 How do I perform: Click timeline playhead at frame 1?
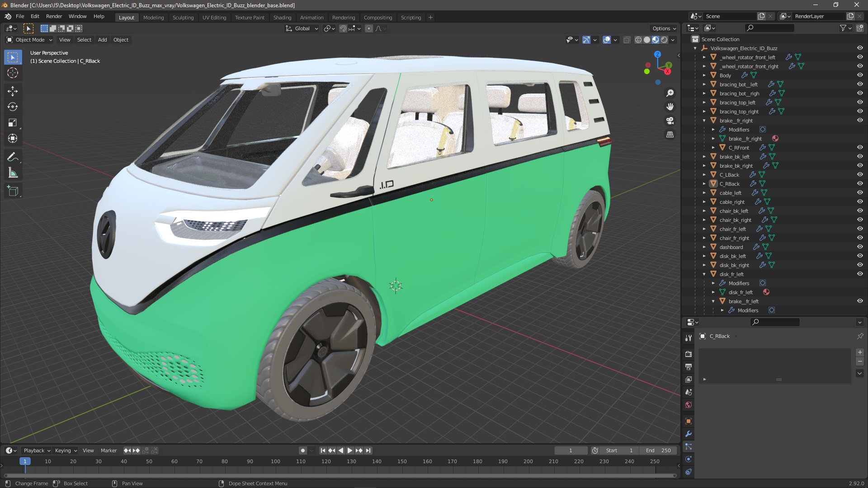(x=25, y=461)
